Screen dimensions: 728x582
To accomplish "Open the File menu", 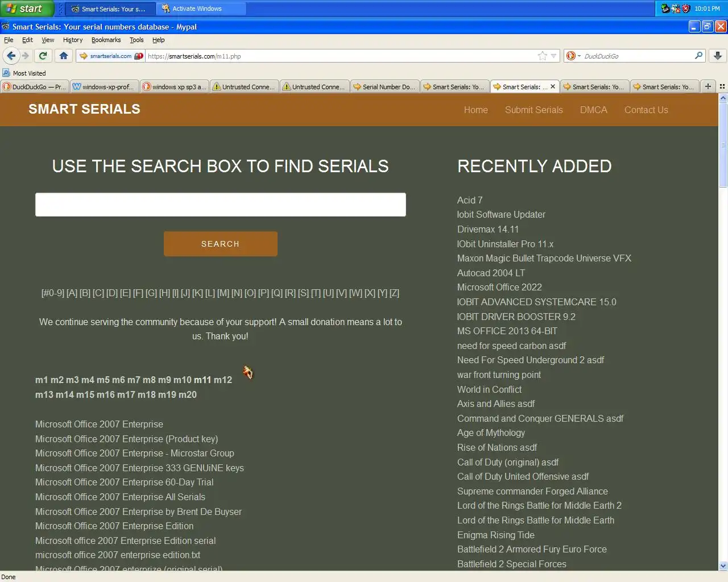I will (9, 40).
